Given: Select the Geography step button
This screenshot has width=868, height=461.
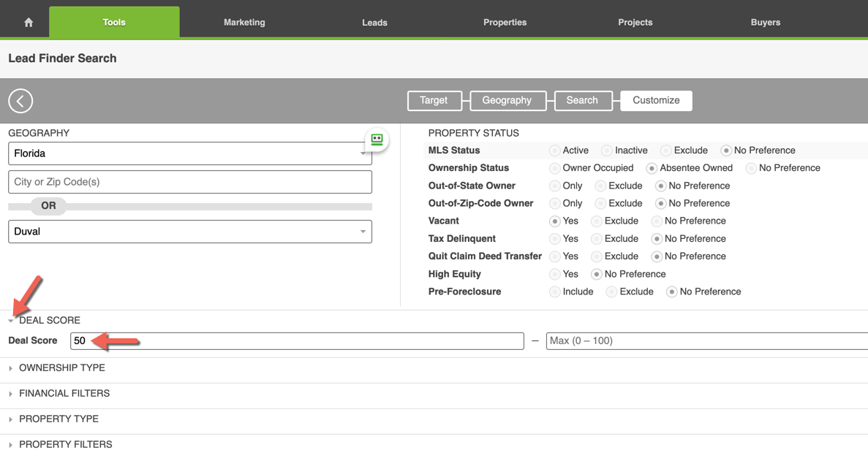Looking at the screenshot, I should [x=507, y=101].
